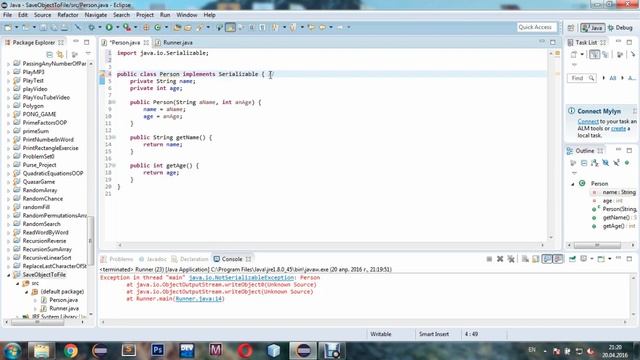Click the Terminate square icon in Console
Viewport: 640px width, 360px height.
[x=489, y=259]
